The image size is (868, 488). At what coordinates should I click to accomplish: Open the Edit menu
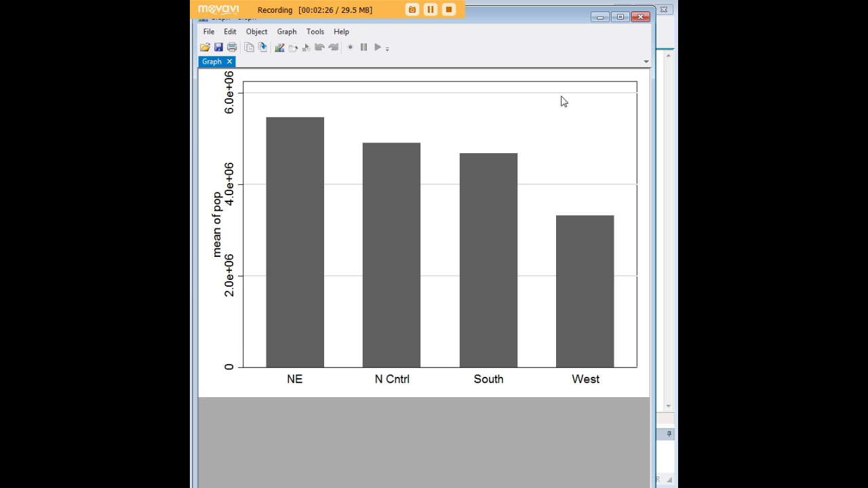pos(230,32)
